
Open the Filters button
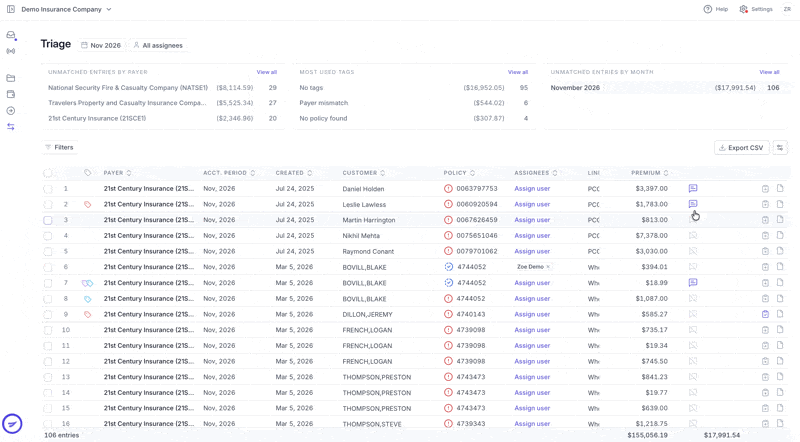point(60,148)
